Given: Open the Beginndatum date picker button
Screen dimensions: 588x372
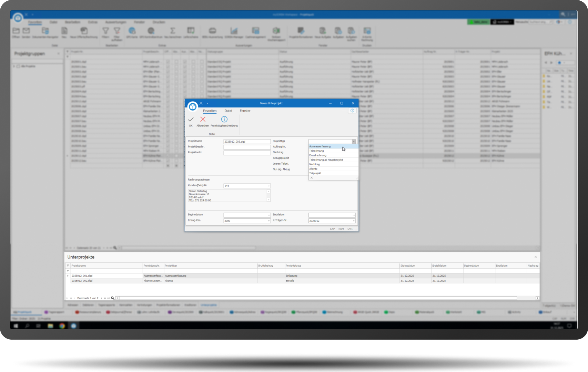Looking at the screenshot, I should (269, 215).
